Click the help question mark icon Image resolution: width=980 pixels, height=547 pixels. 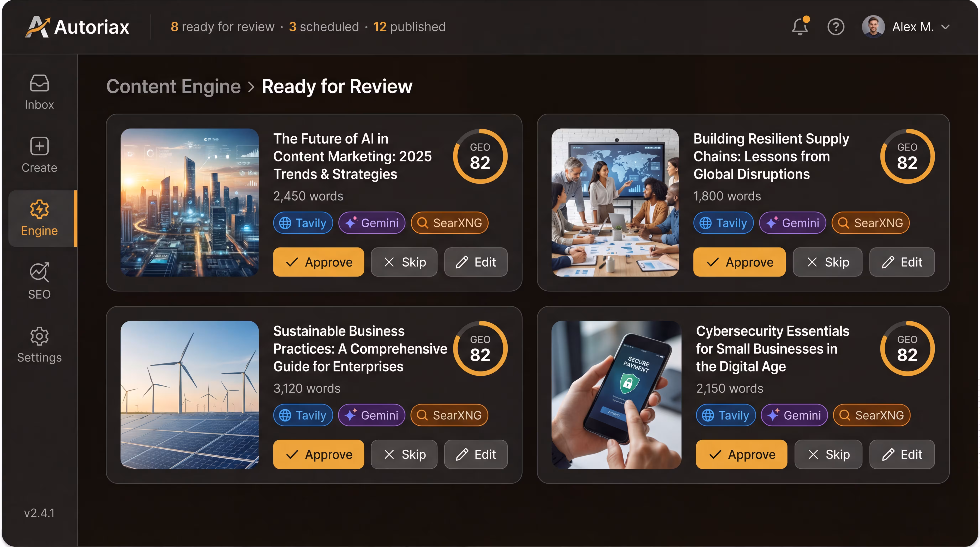click(x=836, y=27)
